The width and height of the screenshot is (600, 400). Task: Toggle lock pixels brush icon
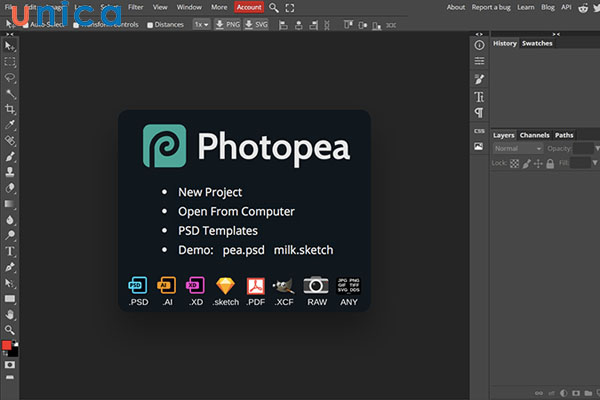pyautogui.click(x=527, y=164)
